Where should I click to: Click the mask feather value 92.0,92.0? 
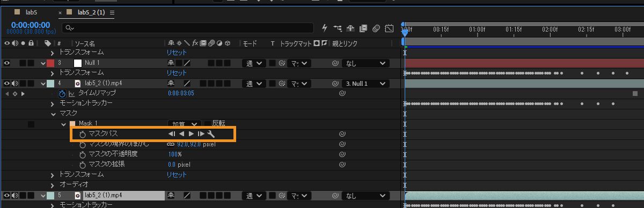coord(188,144)
